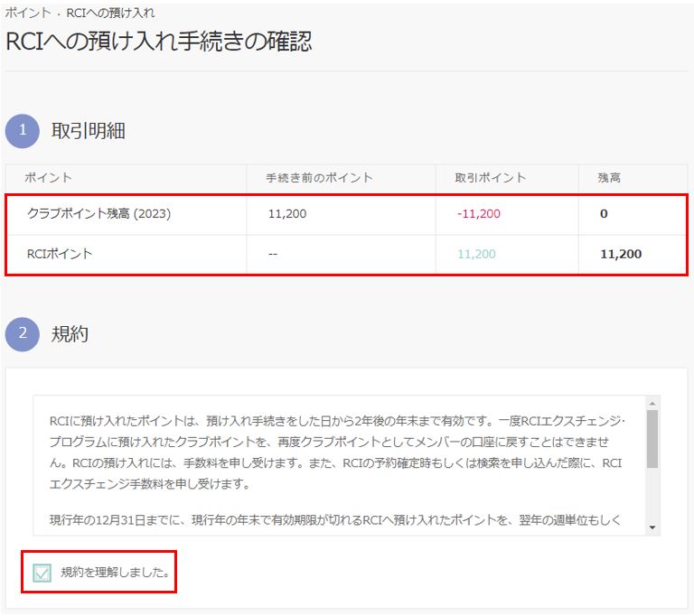
Task: Click the page title RCIへの預け入れ手続きの確認
Action: 159,42
